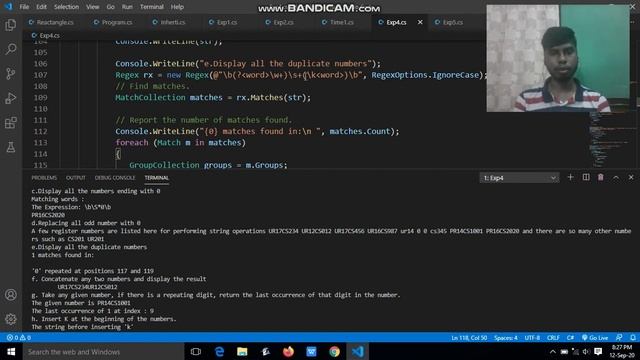
Task: Open the Run and Debug view
Action: click(11, 98)
